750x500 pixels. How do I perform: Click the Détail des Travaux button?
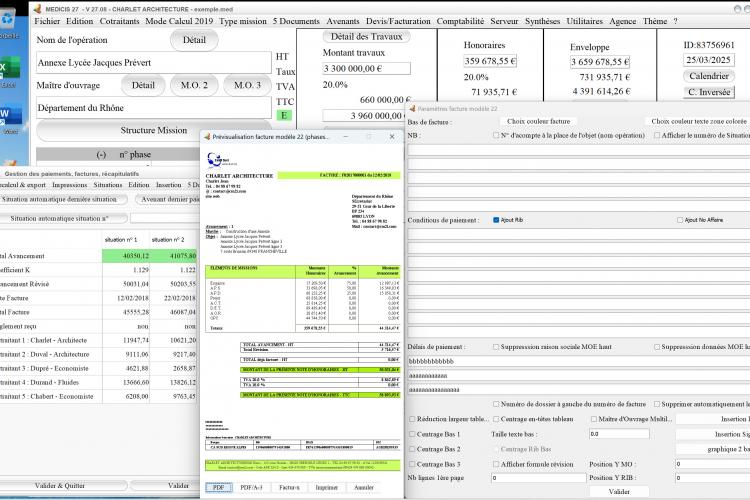point(366,36)
